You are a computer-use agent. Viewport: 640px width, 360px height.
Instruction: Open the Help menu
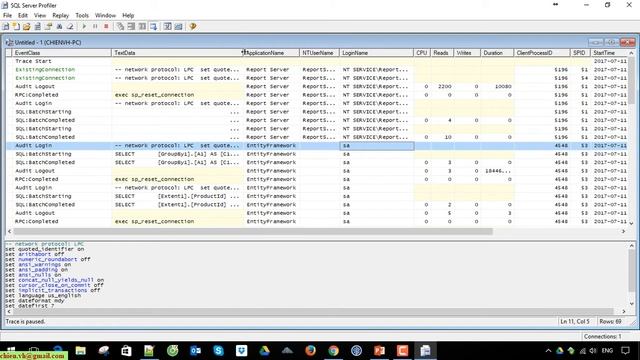[128, 16]
